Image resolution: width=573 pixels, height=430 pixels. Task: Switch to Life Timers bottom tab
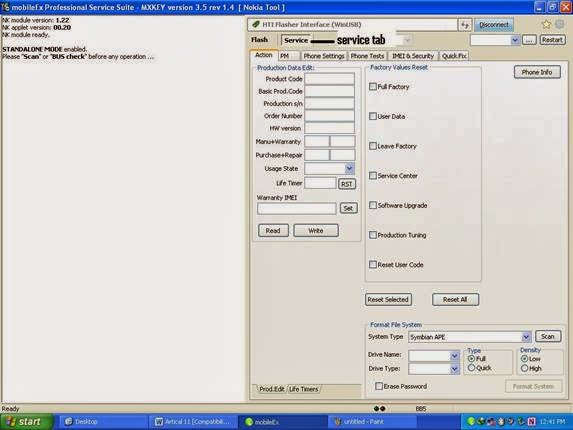303,389
